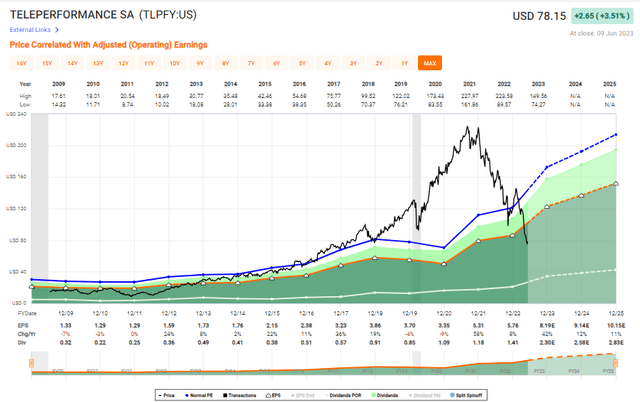The height and width of the screenshot is (402, 640).
Task: Grab the right range-selector handle
Action: [x=616, y=363]
